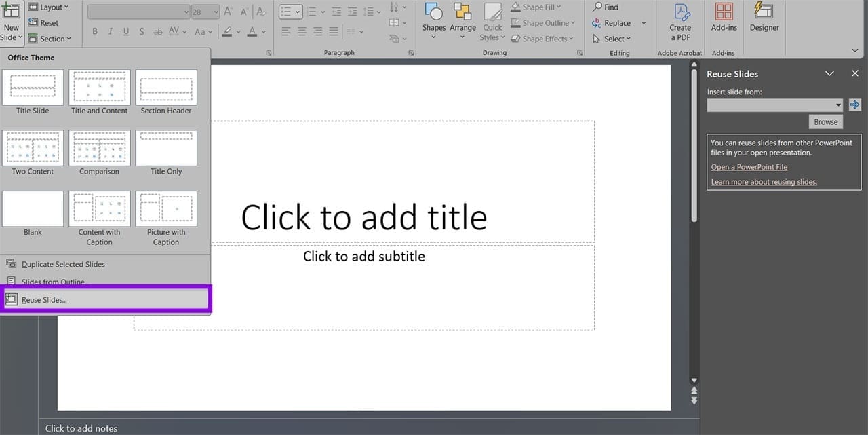Select the Title and Content layout
Image resolution: width=868 pixels, height=435 pixels.
point(99,92)
